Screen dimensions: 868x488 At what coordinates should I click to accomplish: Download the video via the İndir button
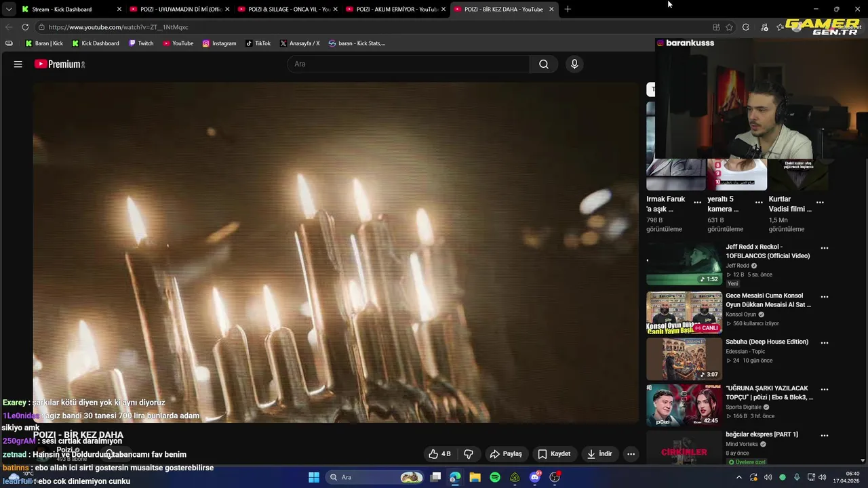tap(599, 453)
